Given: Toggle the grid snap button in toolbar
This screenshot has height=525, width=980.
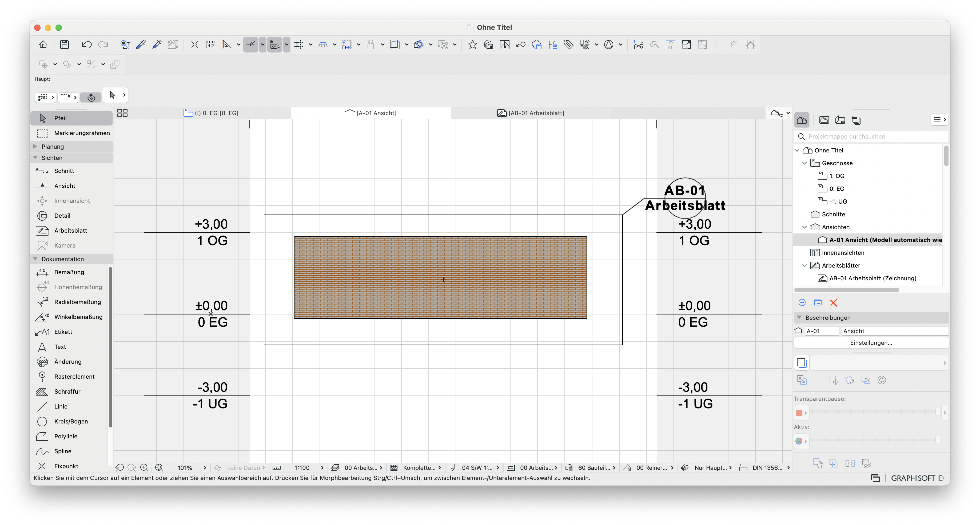Looking at the screenshot, I should (299, 45).
